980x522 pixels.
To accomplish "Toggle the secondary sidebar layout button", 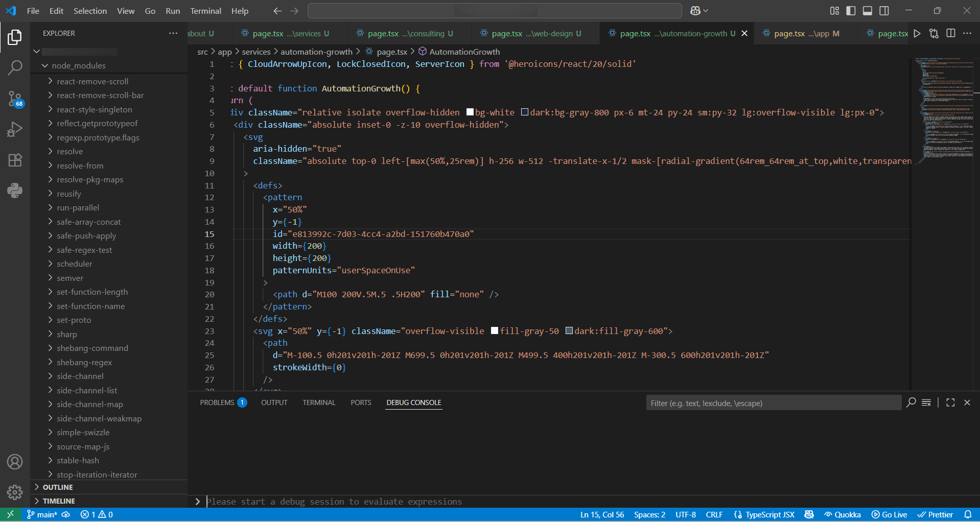I will pyautogui.click(x=884, y=11).
